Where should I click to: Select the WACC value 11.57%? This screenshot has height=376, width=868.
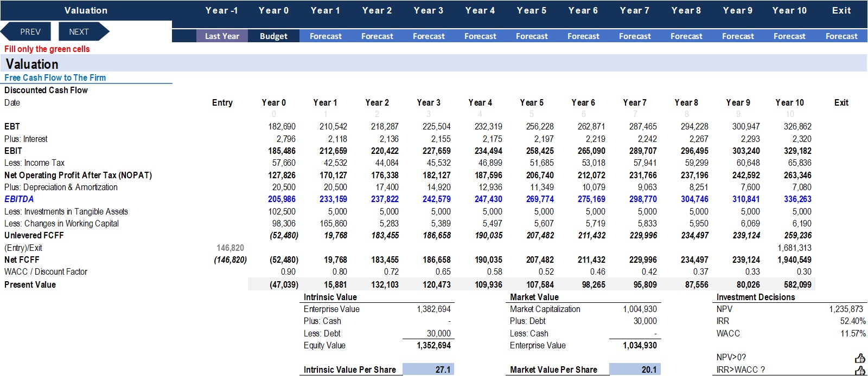(x=853, y=333)
